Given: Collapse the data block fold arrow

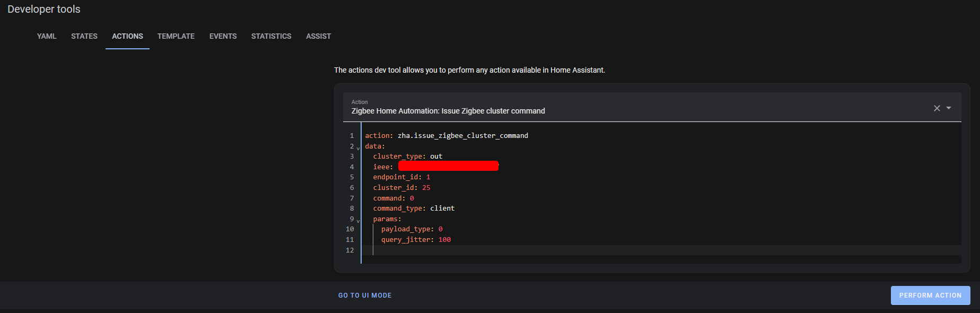Looking at the screenshot, I should (x=358, y=148).
